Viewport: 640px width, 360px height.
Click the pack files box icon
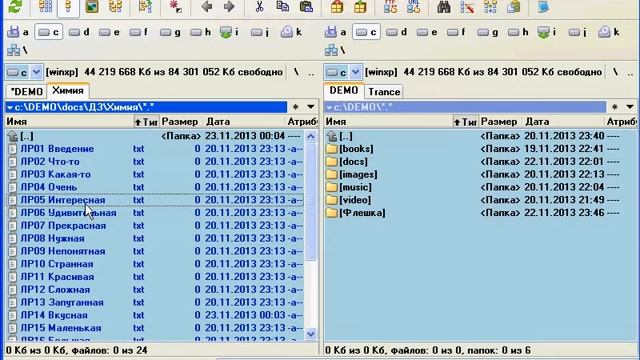pos(337,7)
